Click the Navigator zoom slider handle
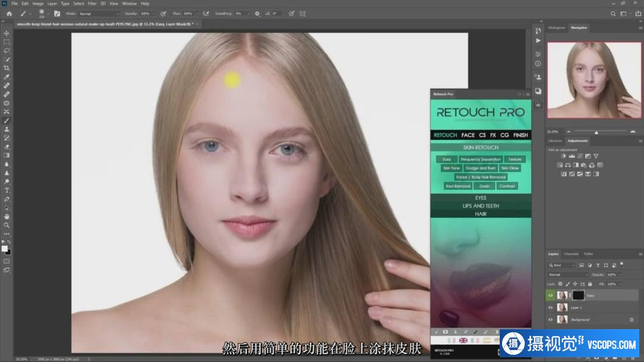The height and width of the screenshot is (362, 644). pos(596,132)
